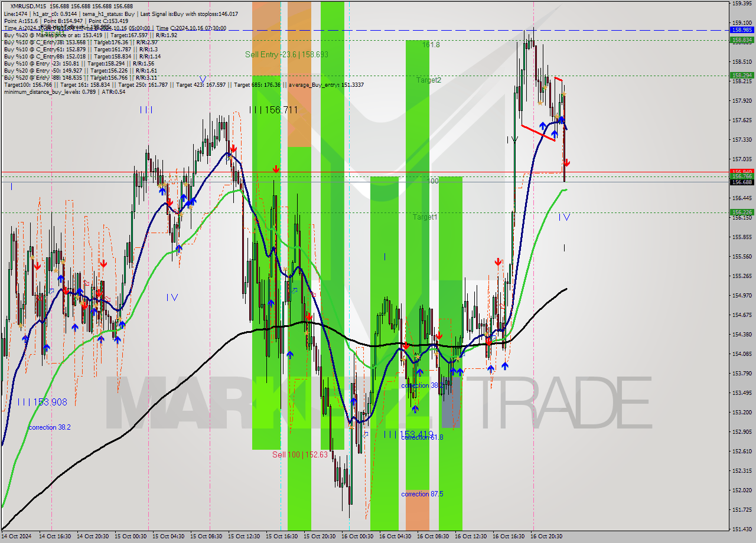Screen dimensions: 756x543
Task: Click the 'minimum_distance_buy_levels: 0.789' line
Action: pos(64,91)
